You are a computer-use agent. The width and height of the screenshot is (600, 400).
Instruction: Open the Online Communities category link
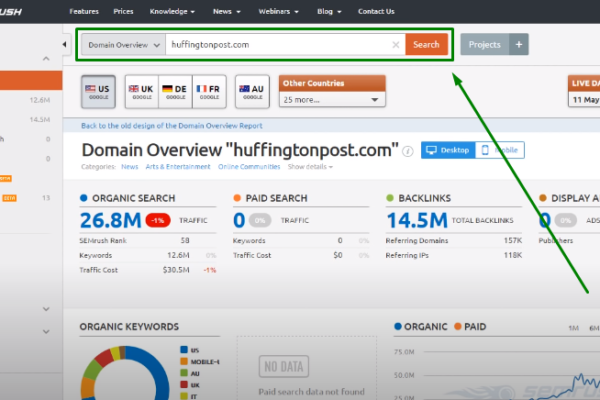[249, 167]
